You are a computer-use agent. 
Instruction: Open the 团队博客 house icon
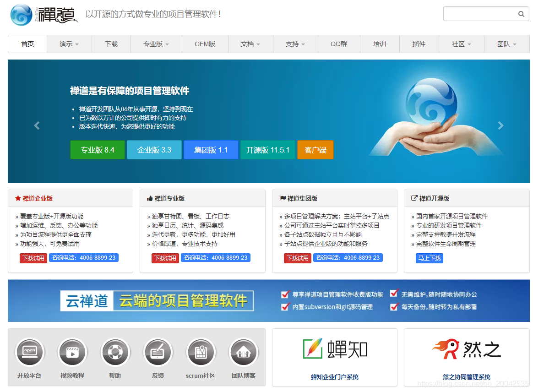click(244, 352)
